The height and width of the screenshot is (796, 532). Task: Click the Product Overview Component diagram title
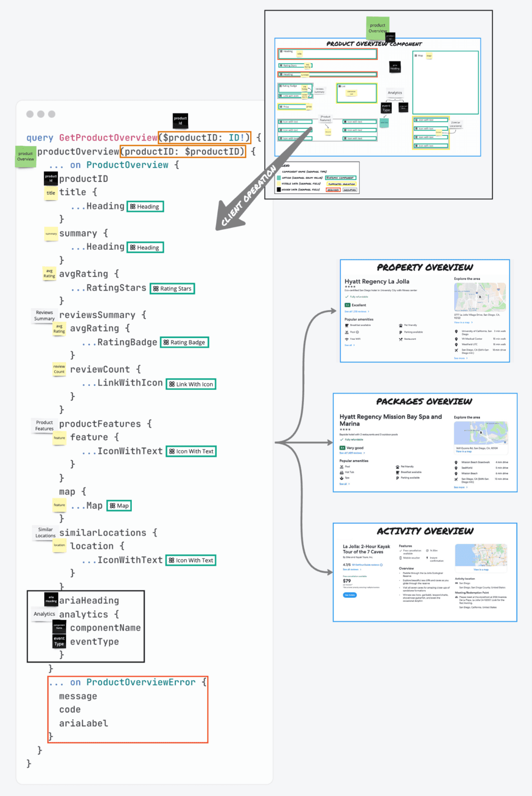pos(374,44)
